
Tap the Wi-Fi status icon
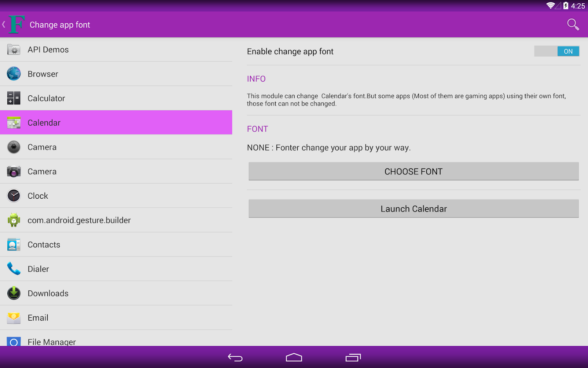tap(551, 5)
